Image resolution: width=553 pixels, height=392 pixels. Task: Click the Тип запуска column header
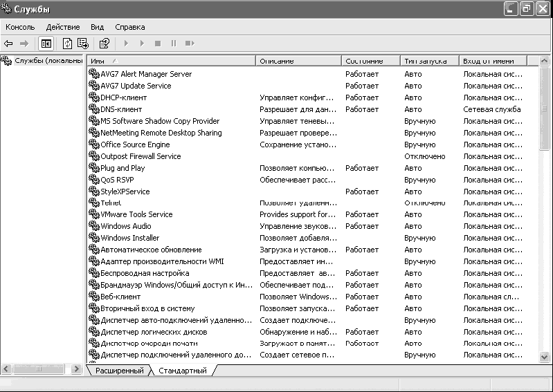coord(430,61)
